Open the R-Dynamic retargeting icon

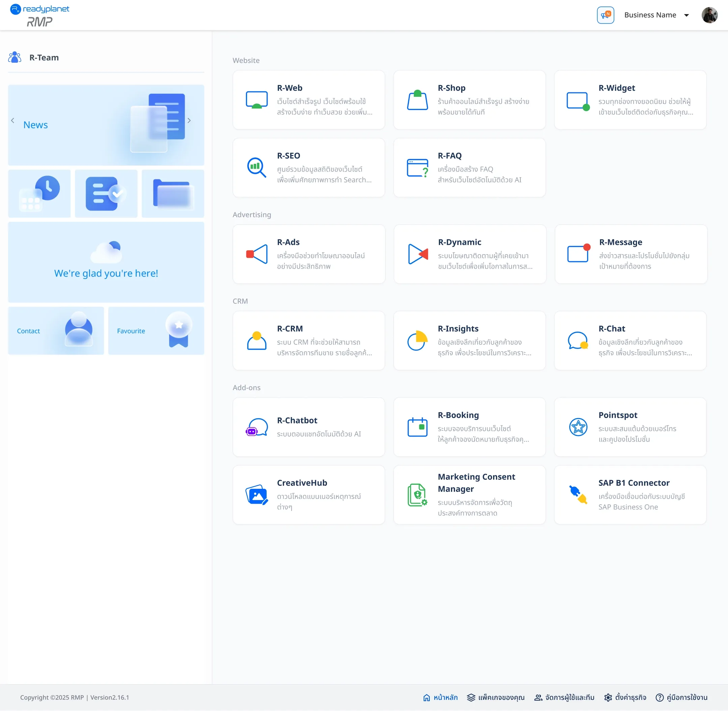tap(418, 254)
